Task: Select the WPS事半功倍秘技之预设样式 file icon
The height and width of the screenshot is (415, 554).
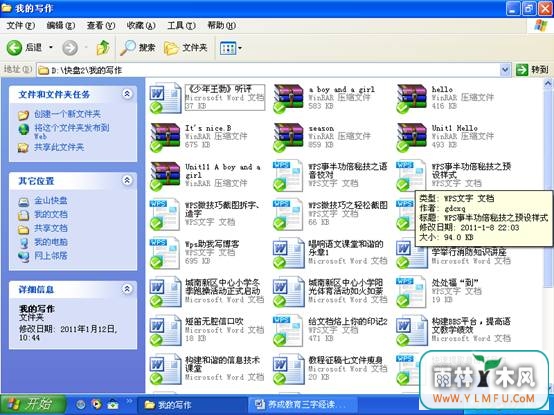Action: 411,176
